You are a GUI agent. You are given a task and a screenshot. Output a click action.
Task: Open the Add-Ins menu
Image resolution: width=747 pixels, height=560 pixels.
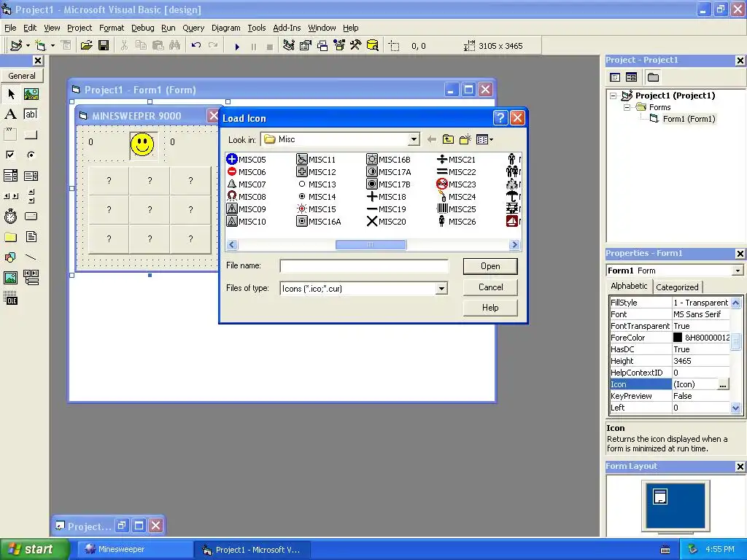tap(286, 28)
